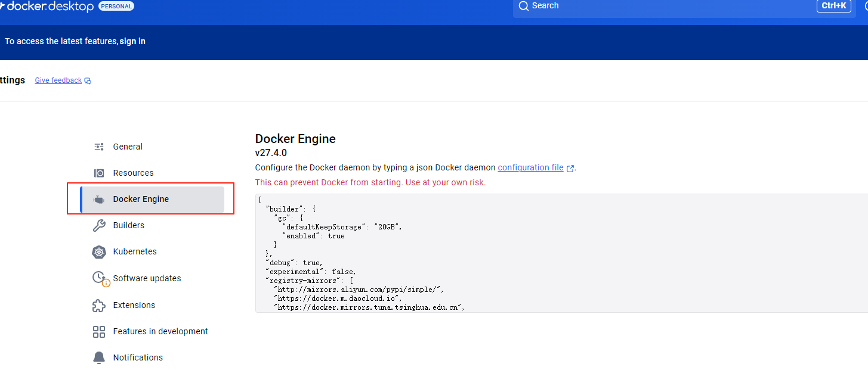Click the Docker Engine page heading
The height and width of the screenshot is (370, 868).
(295, 139)
